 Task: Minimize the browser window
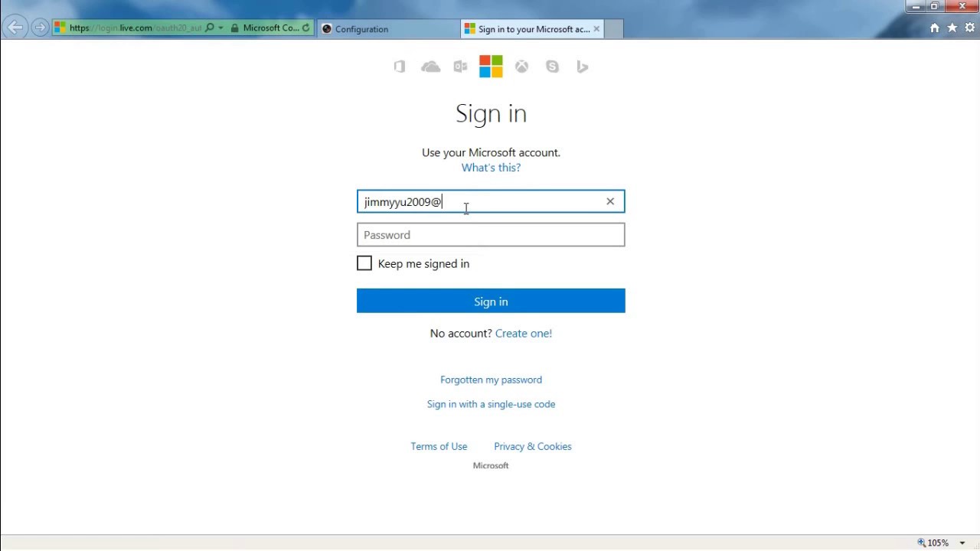[x=916, y=7]
